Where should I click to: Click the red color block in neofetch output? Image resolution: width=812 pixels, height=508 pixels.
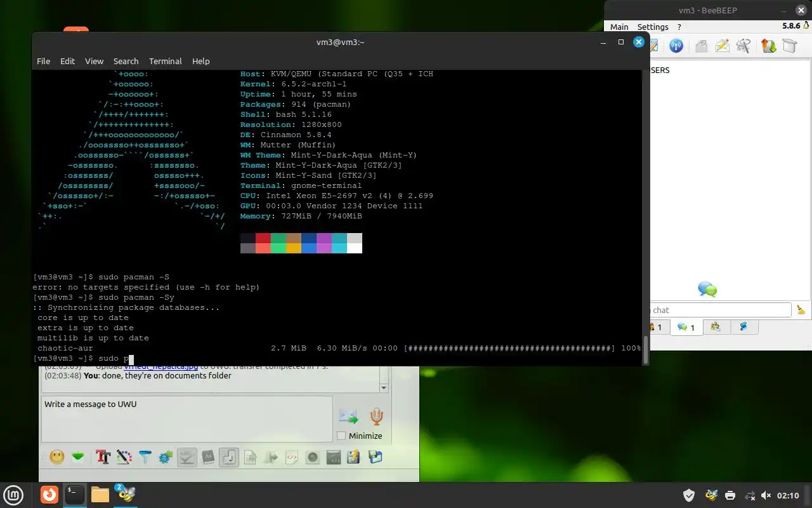click(x=263, y=238)
